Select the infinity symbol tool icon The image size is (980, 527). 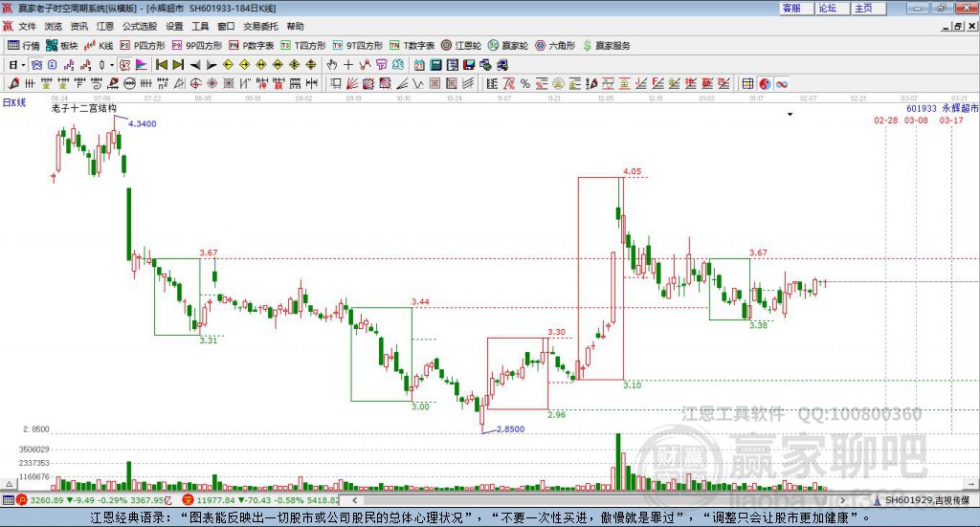point(782,84)
